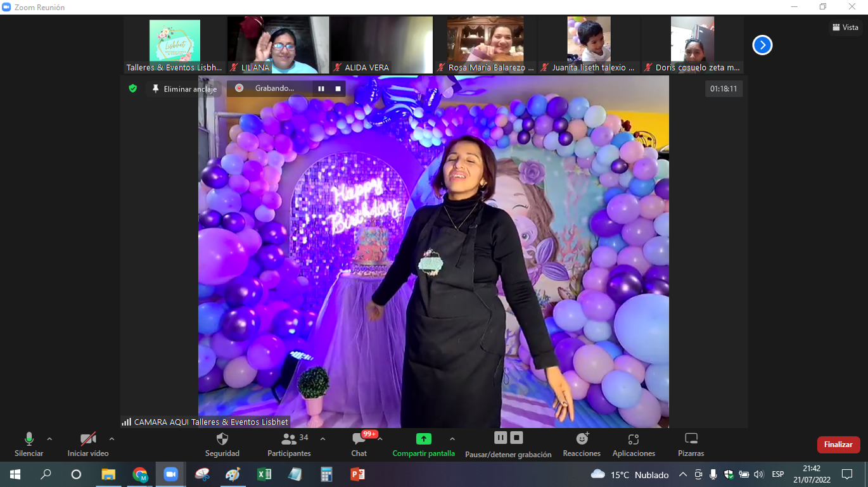The width and height of the screenshot is (868, 487).
Task: Show next participants with the blue arrow
Action: pyautogui.click(x=762, y=45)
